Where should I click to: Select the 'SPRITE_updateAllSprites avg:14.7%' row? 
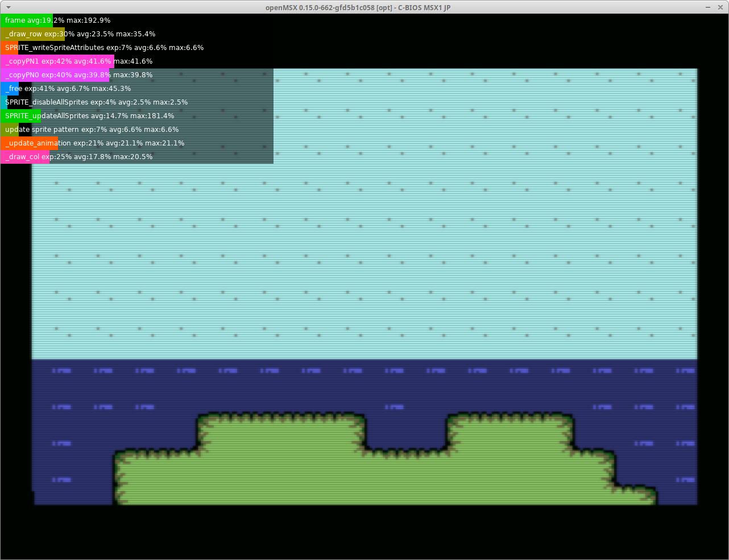[137, 116]
